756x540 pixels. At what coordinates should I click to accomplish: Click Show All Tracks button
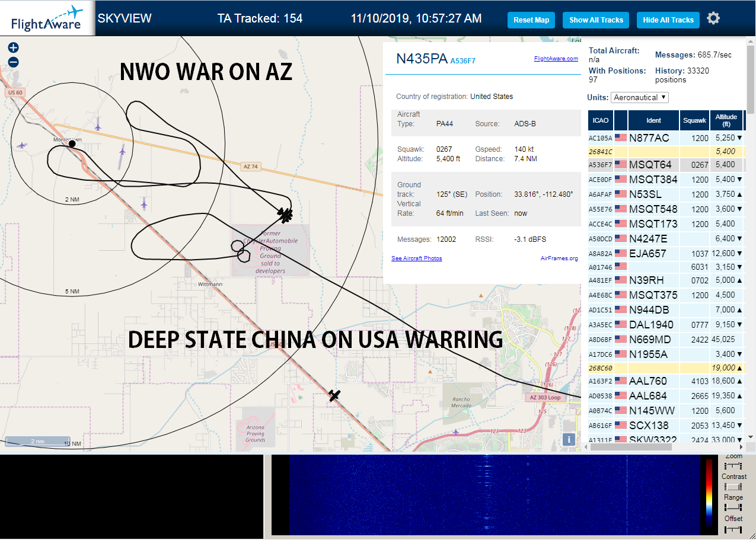[596, 20]
